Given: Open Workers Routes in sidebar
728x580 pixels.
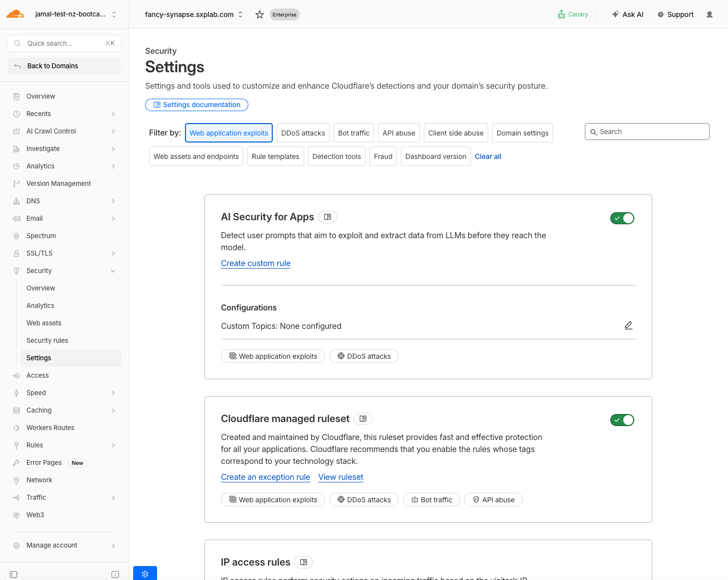Looking at the screenshot, I should pos(50,428).
